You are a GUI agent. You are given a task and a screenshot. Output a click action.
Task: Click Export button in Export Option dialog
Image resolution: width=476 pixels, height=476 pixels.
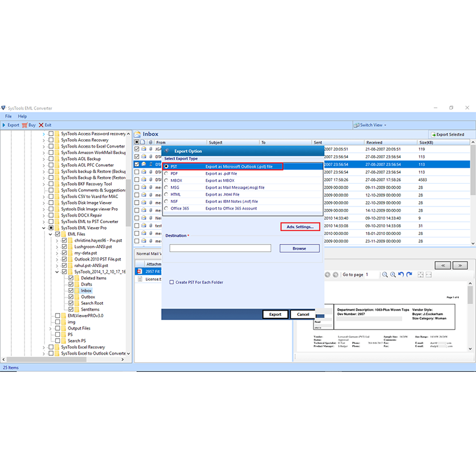pos(275,315)
